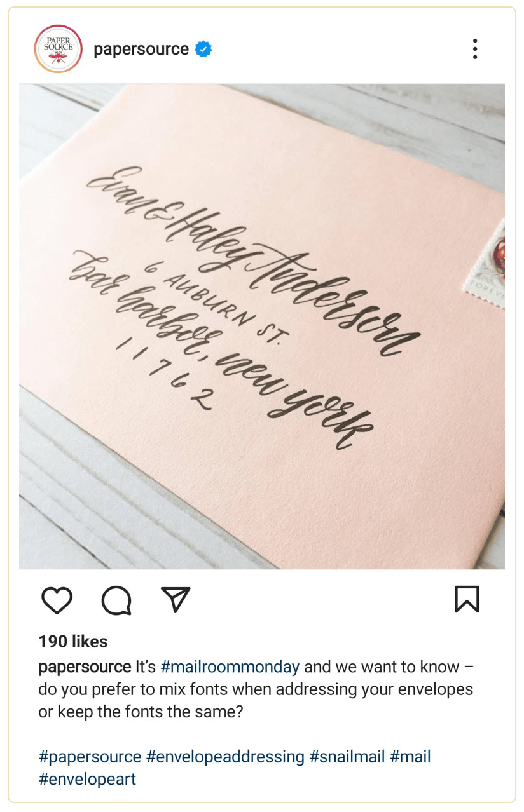Open comments with the speech bubble icon
The width and height of the screenshot is (524, 812).
pyautogui.click(x=116, y=600)
